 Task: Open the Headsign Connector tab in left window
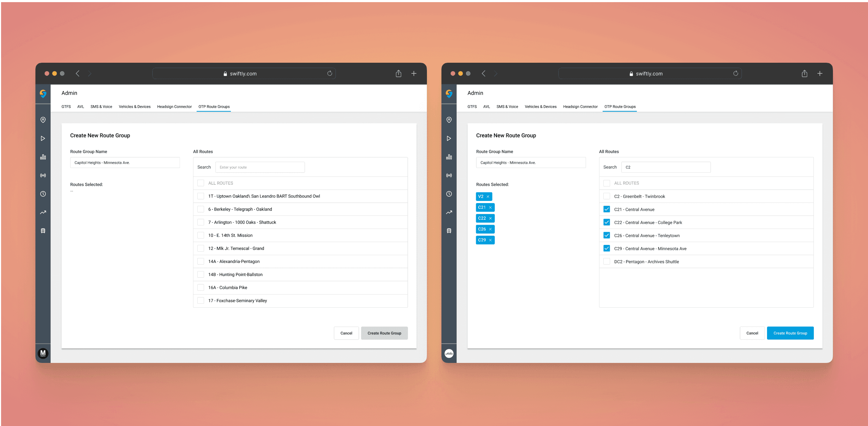coord(174,107)
